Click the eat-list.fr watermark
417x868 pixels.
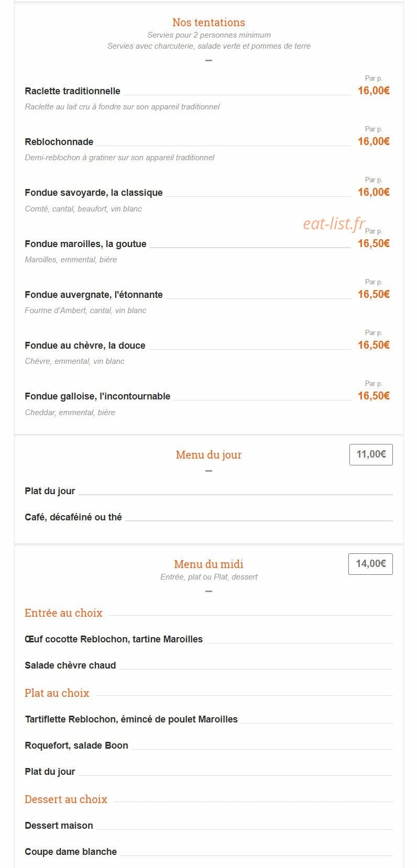334,224
